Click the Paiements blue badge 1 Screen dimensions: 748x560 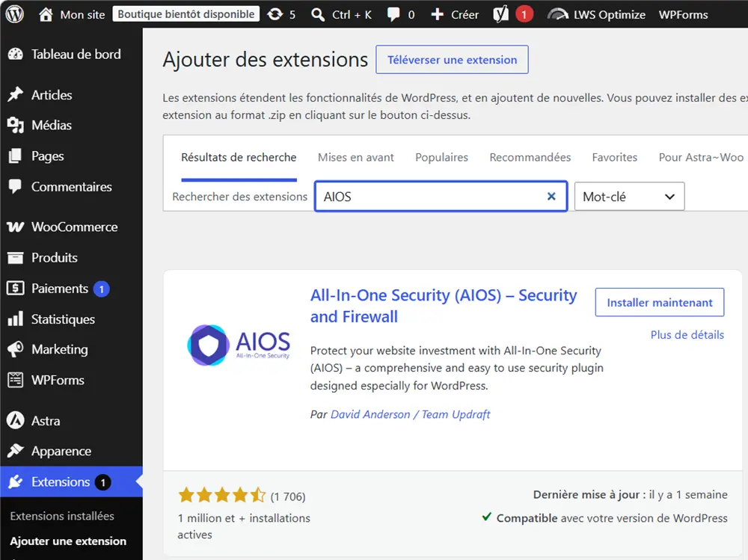coord(101,289)
